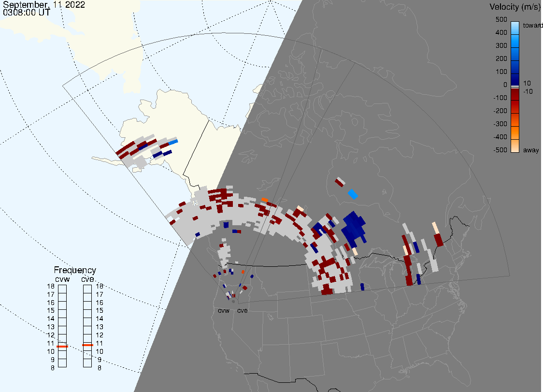Image resolution: width=543 pixels, height=392 pixels.
Task: Click the 14 label left of cvw frequency bar
Action: tap(51, 319)
